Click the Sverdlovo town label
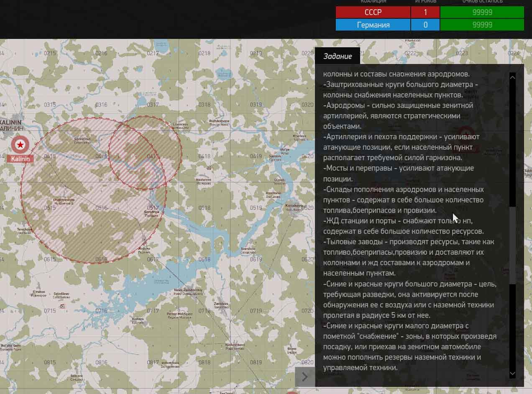This screenshot has height=394, width=532. point(248,251)
